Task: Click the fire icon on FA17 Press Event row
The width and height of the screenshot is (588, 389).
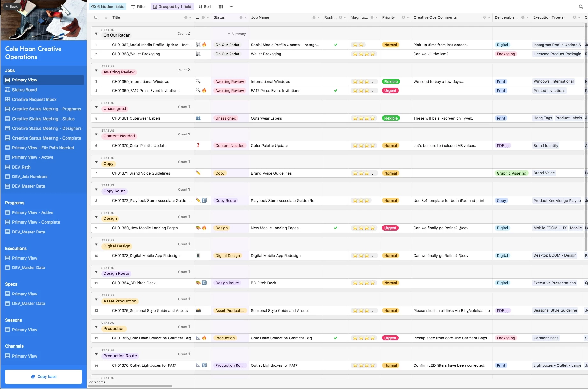Action: (x=204, y=91)
